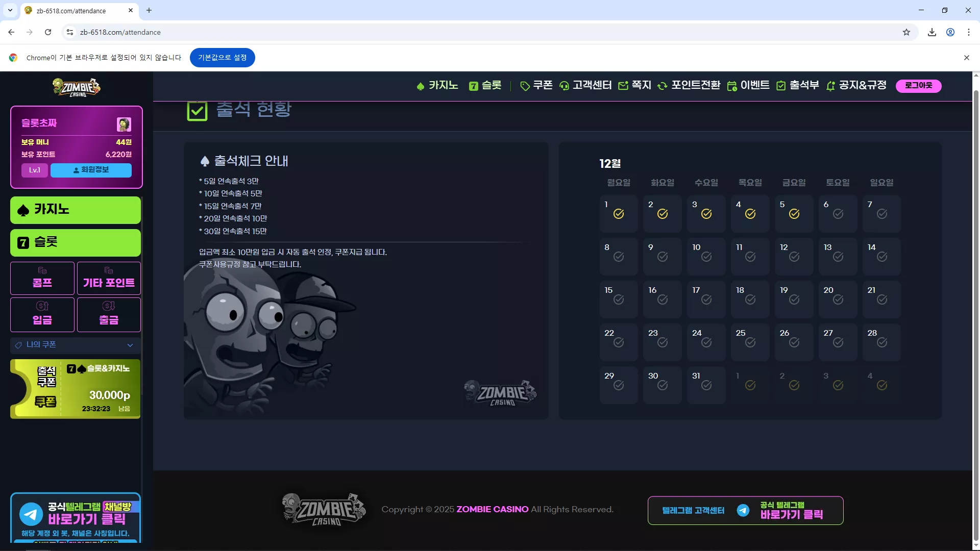The image size is (980, 551).
Task: Open 포인트전환 in top navigation
Action: pyautogui.click(x=689, y=85)
